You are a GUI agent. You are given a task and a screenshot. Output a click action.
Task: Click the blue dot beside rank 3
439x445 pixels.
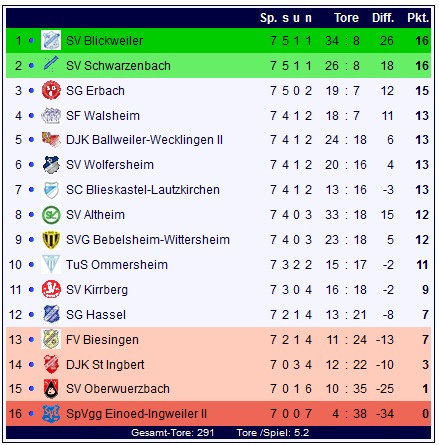[x=31, y=91]
